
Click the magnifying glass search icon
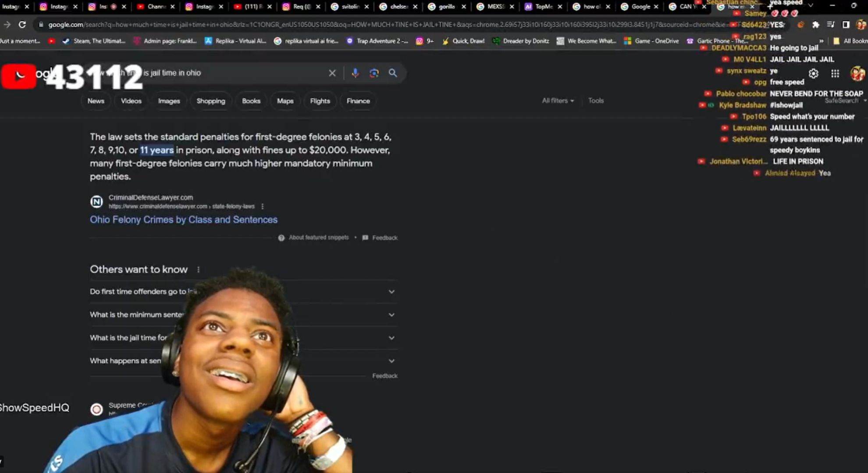393,73
